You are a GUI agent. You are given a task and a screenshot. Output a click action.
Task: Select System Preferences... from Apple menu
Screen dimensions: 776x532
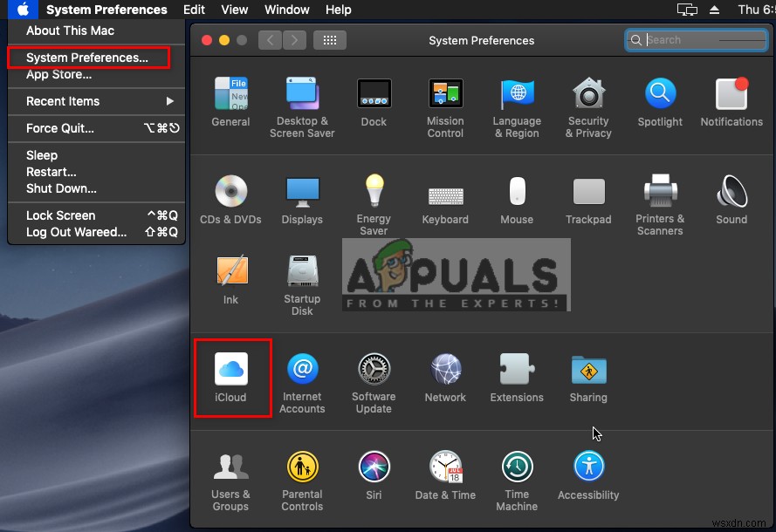(x=97, y=58)
